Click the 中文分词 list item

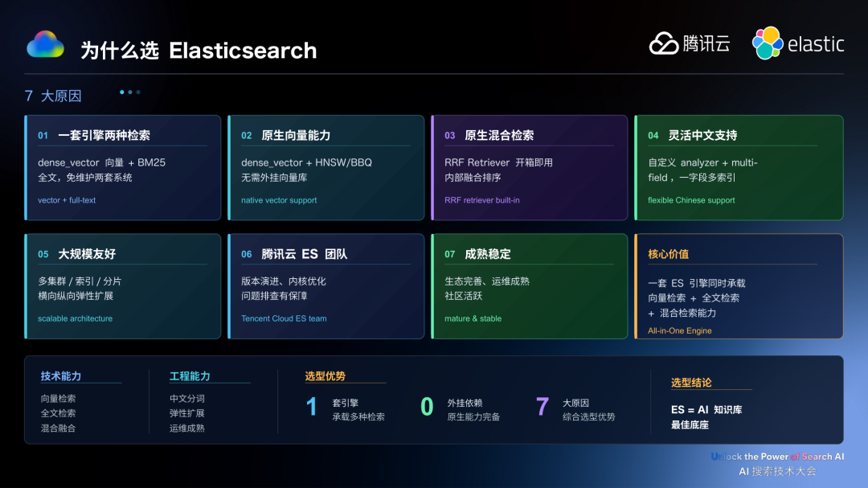point(187,398)
